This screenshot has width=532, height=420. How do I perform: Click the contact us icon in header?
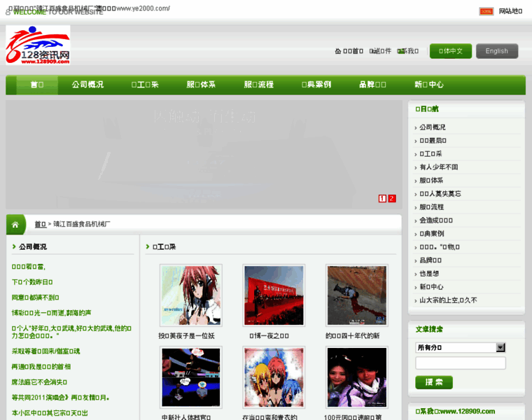[400, 51]
